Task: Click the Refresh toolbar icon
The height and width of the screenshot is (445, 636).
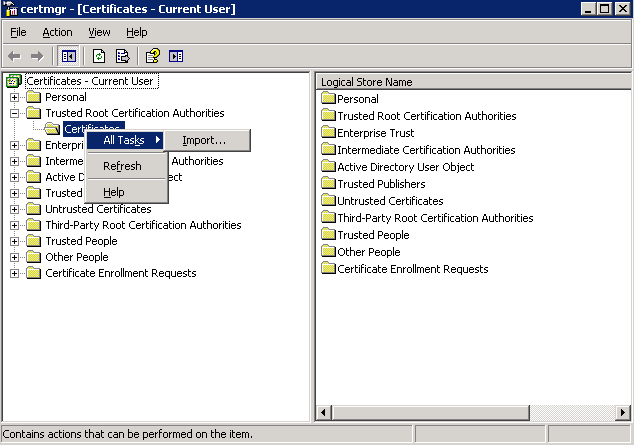Action: [99, 56]
